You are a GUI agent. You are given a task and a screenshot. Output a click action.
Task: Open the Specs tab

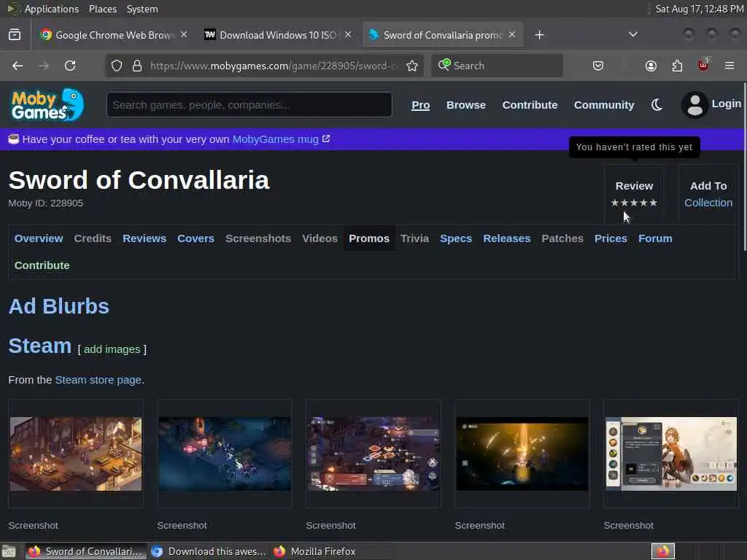[456, 238]
